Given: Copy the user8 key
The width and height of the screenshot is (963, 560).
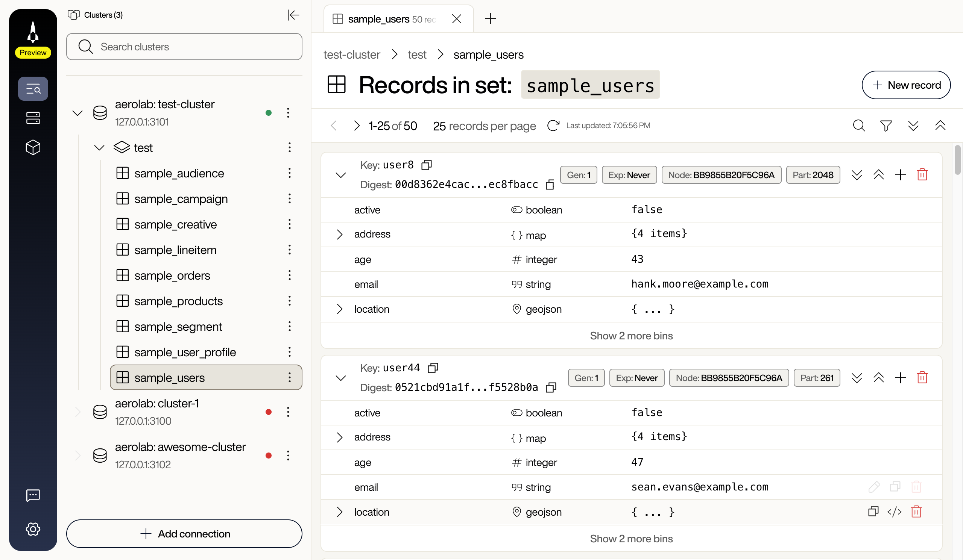Looking at the screenshot, I should click(x=427, y=165).
